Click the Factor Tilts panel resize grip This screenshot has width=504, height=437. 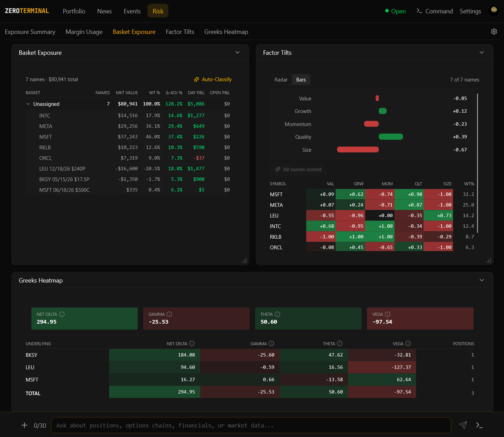(x=489, y=261)
